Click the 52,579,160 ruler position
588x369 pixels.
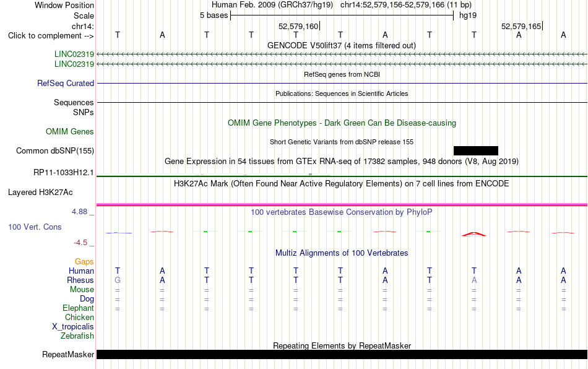298,26
